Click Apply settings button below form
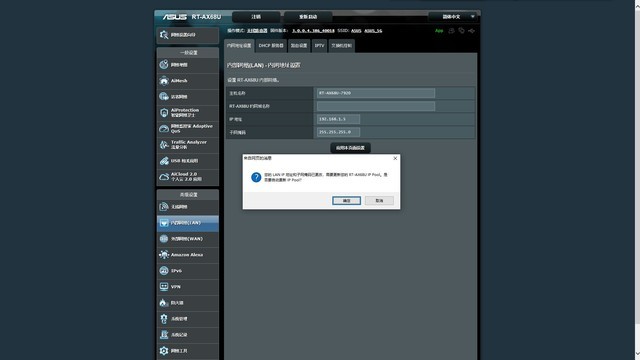 tap(350, 148)
